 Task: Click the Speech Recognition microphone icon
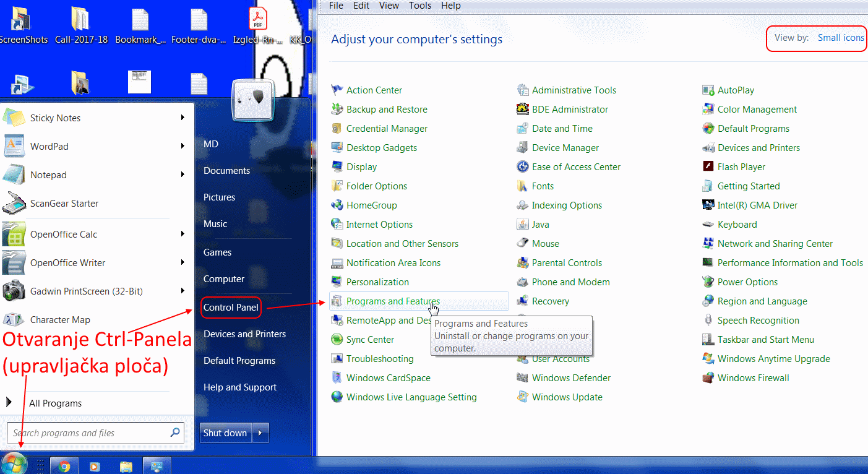pos(708,320)
